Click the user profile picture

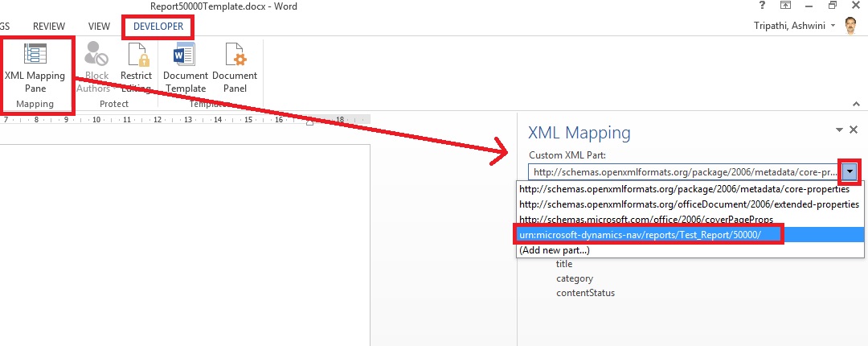pyautogui.click(x=850, y=27)
